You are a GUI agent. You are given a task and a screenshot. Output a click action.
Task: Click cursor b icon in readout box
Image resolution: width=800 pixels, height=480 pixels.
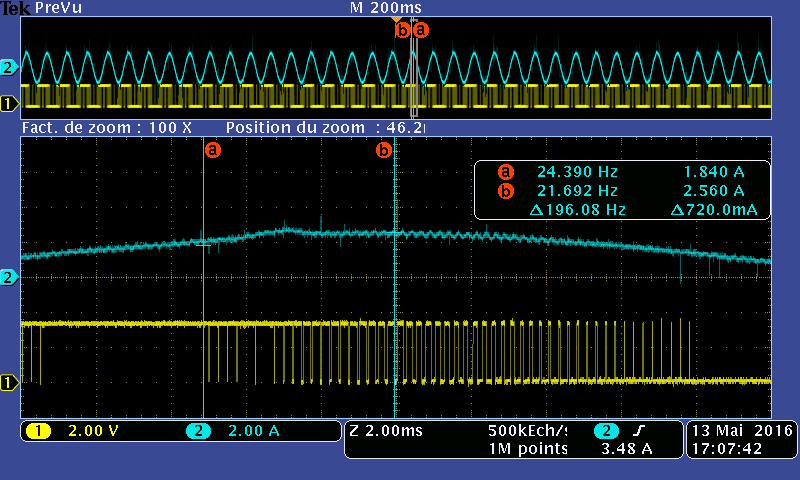(505, 191)
